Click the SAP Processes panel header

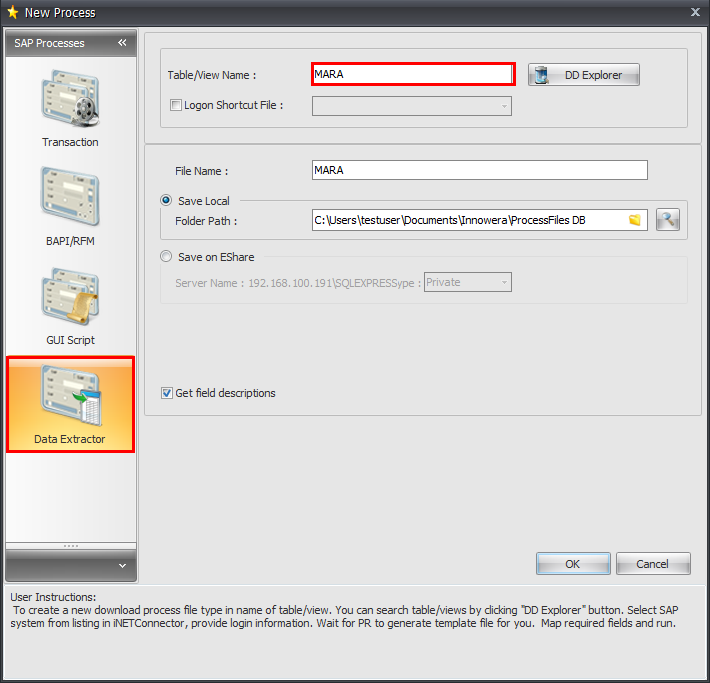(x=71, y=43)
